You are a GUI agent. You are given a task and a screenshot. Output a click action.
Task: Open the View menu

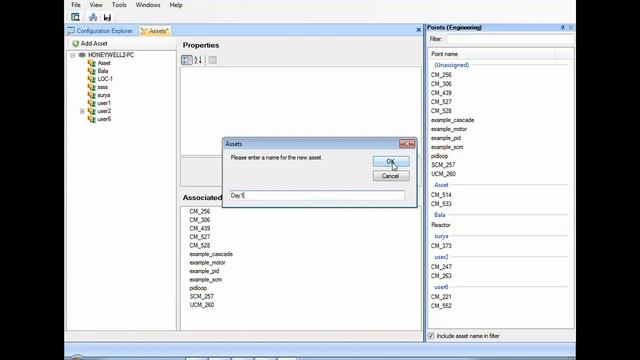[x=96, y=5]
